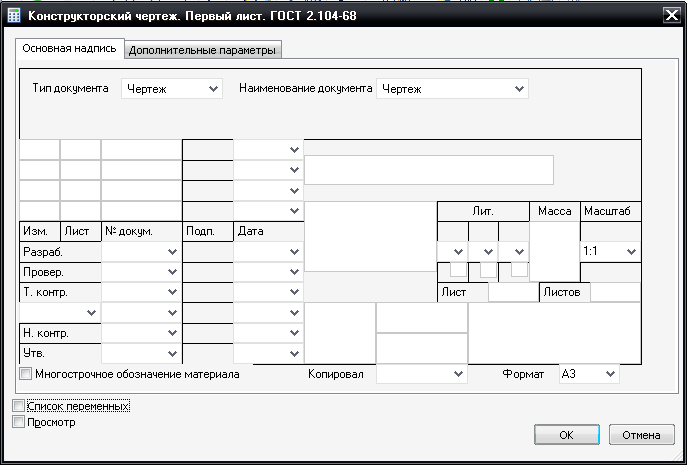
Task: Select the Основная надпись tab
Action: [69, 48]
